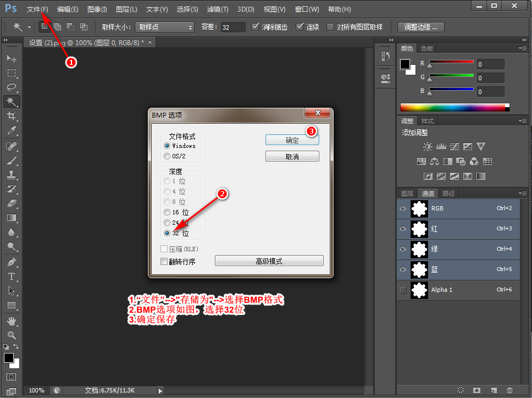Select the Path Selection tool

tap(12, 291)
